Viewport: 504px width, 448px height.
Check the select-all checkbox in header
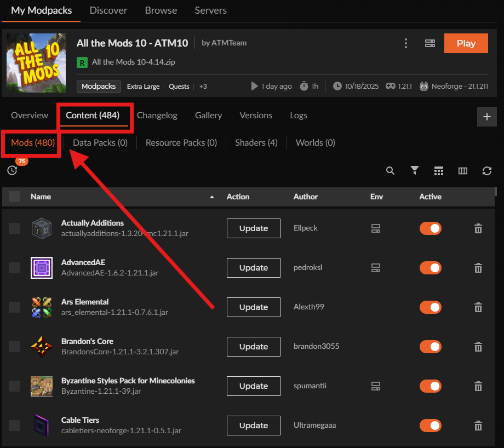click(14, 197)
